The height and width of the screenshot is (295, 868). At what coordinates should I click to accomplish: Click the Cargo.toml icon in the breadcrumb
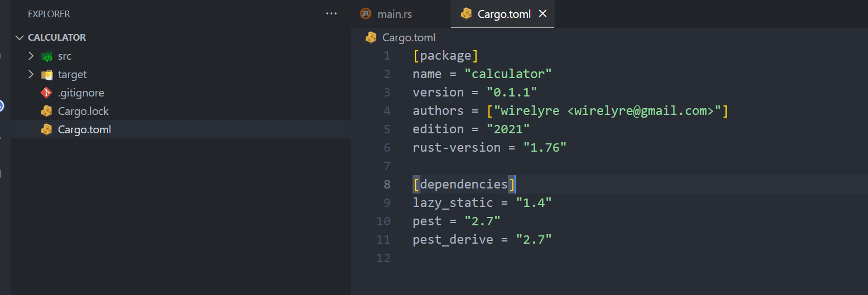[x=371, y=38]
